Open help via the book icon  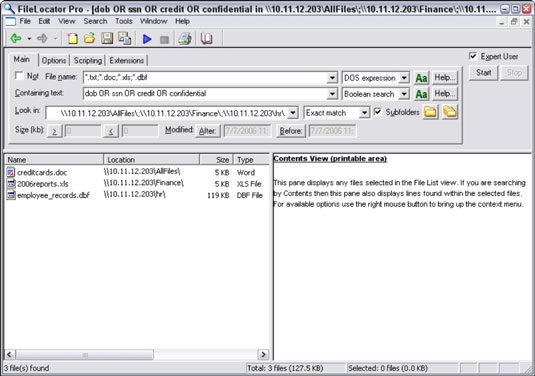click(x=206, y=39)
